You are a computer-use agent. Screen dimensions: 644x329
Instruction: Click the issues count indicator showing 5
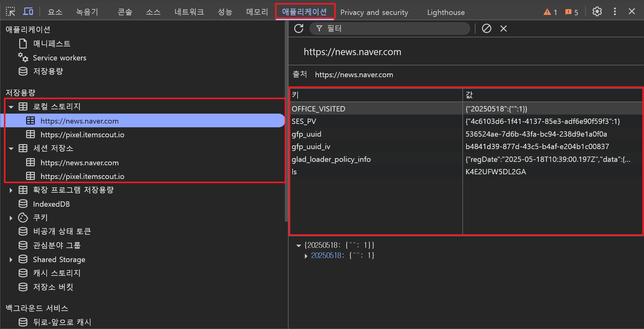point(572,12)
